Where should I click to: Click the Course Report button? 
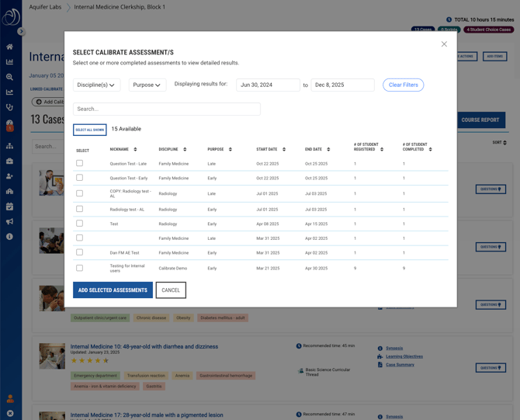pos(480,120)
